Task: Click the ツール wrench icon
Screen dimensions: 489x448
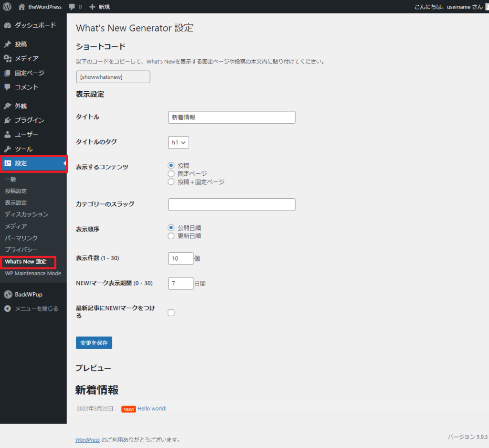Action: coord(8,149)
